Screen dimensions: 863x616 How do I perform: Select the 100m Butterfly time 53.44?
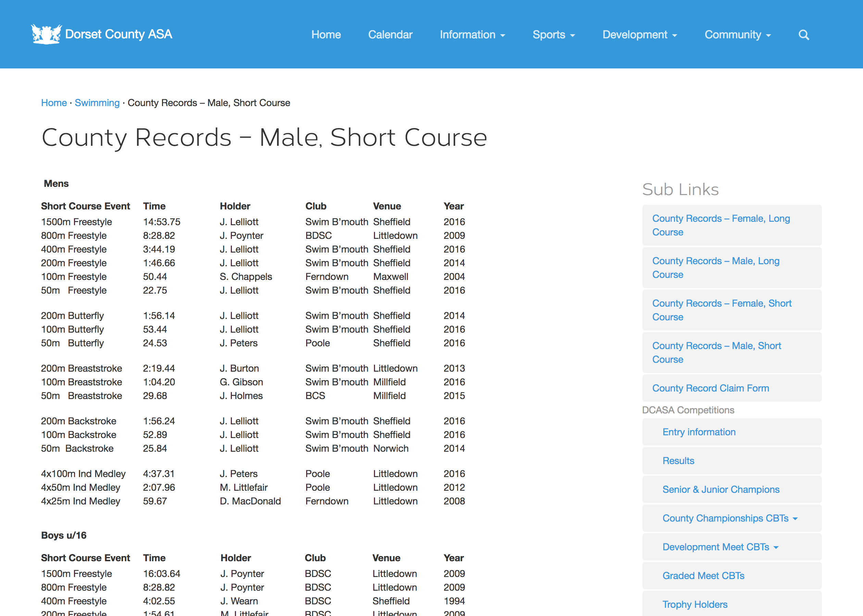155,329
